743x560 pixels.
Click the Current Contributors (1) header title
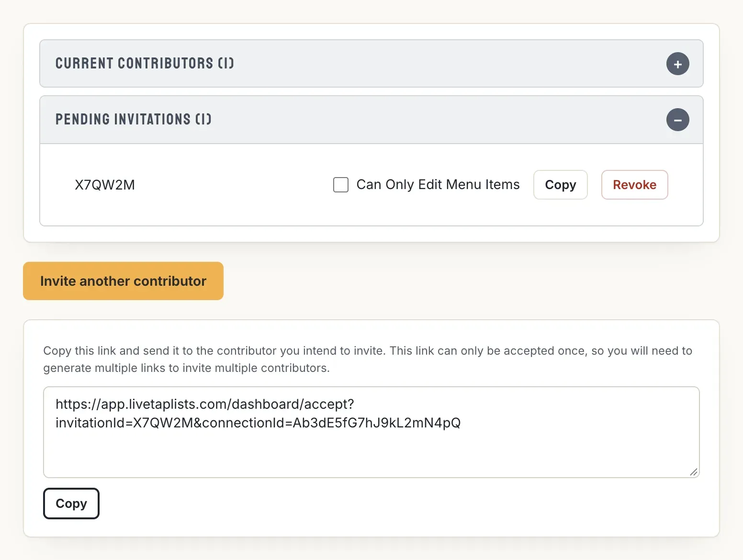pos(145,63)
